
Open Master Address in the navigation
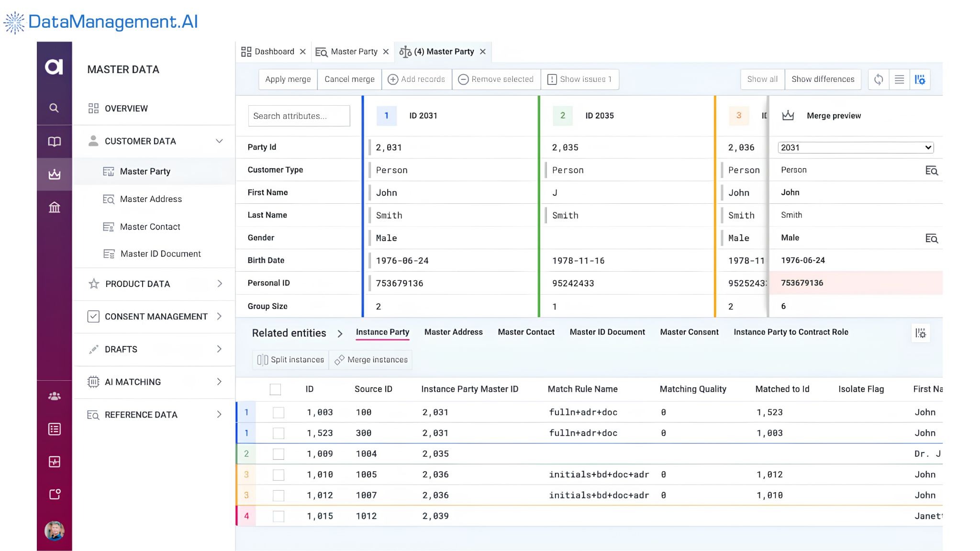tap(151, 199)
